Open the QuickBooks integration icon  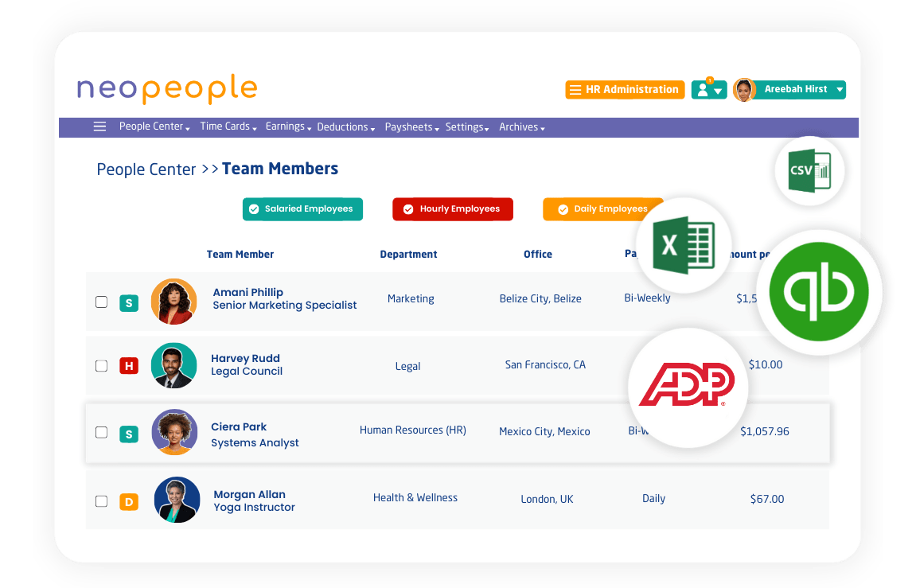pyautogui.click(x=819, y=291)
